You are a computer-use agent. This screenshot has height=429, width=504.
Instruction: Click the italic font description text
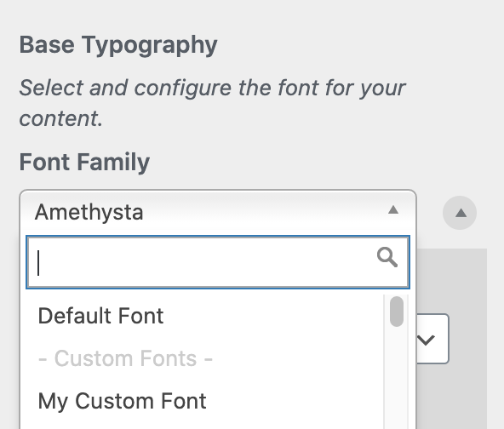click(212, 103)
